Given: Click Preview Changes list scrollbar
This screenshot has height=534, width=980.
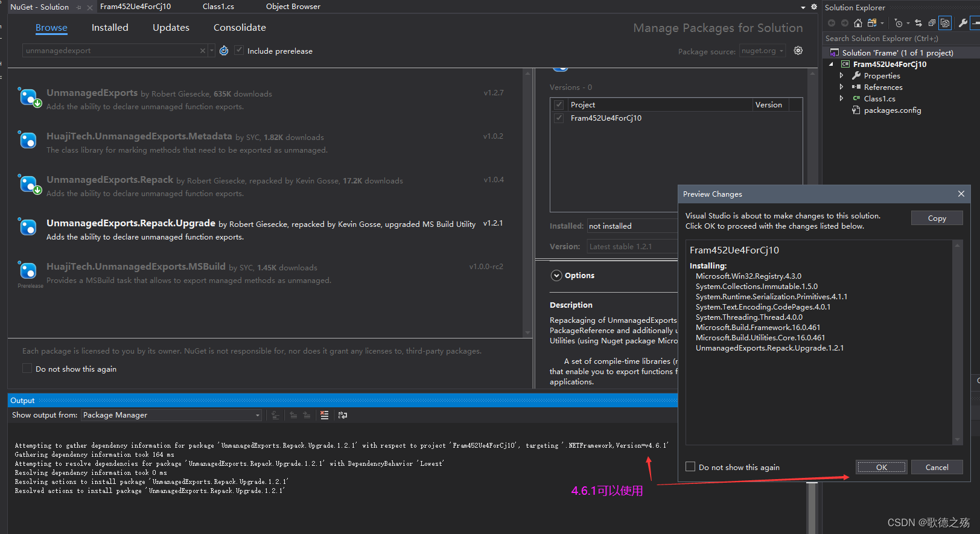Looking at the screenshot, I should [957, 342].
